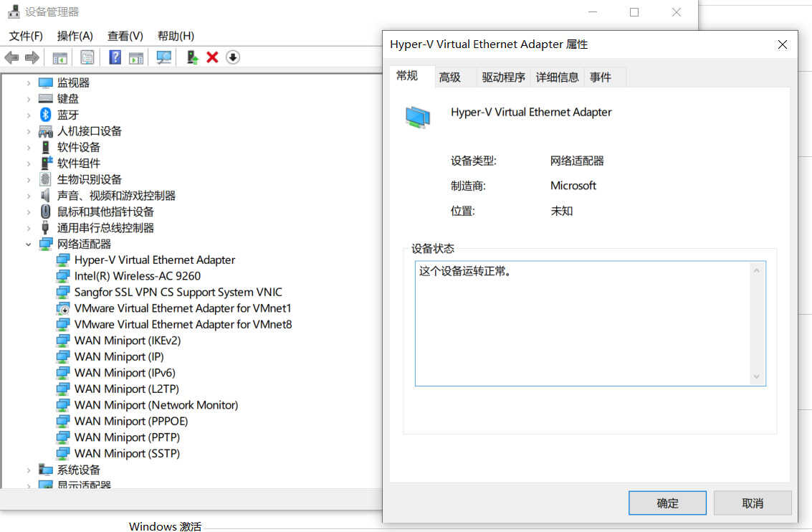The width and height of the screenshot is (812, 532).
Task: Click the show/hide console tree toolbar icon
Action: point(60,57)
